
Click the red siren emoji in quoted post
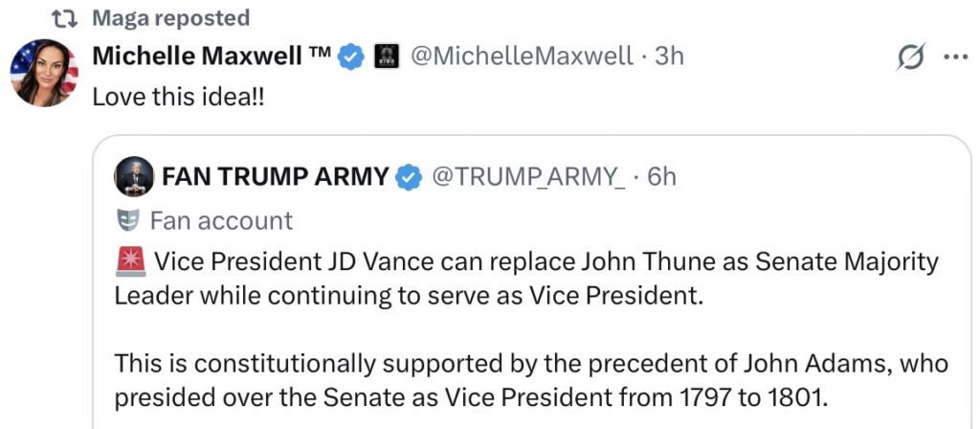pyautogui.click(x=128, y=261)
